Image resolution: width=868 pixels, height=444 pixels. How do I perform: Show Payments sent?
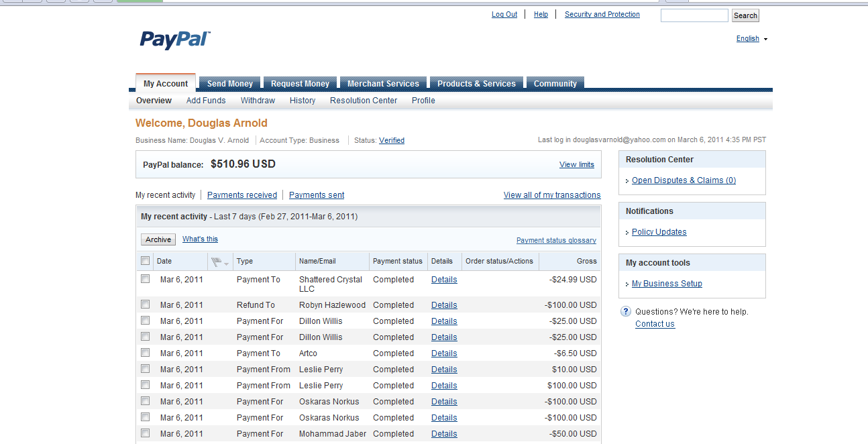click(317, 195)
